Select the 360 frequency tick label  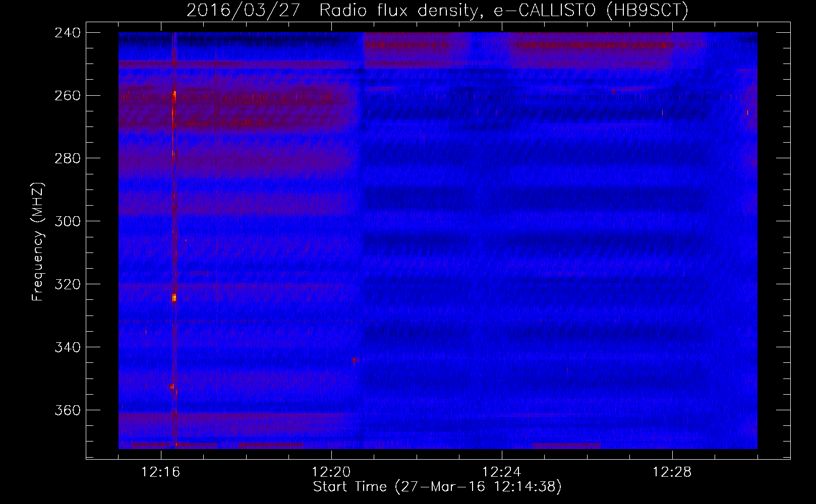click(x=68, y=410)
